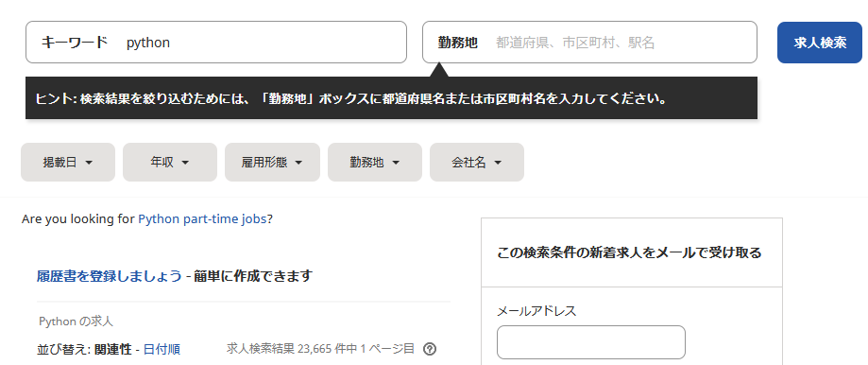Expand the 会社名 filter dropdown
Image resolution: width=868 pixels, height=365 pixels.
pos(477,163)
